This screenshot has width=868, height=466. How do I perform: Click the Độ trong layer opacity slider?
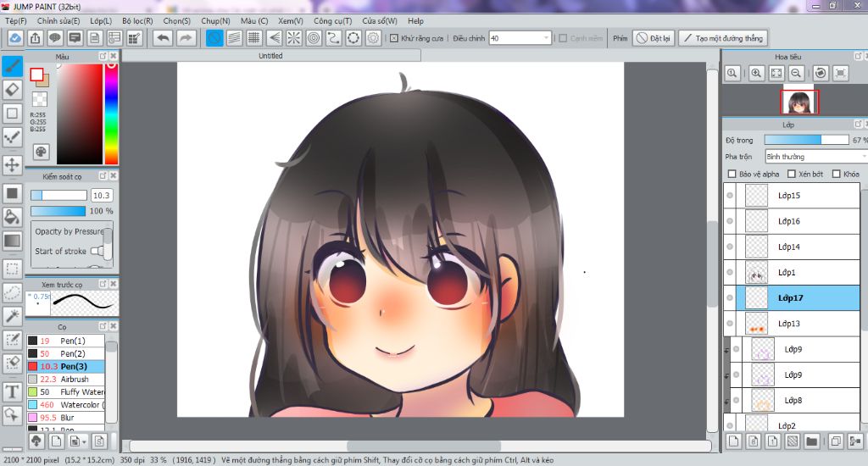coord(807,140)
